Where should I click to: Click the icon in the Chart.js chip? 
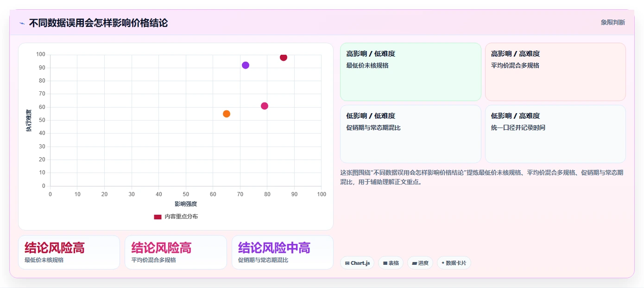[347, 263]
